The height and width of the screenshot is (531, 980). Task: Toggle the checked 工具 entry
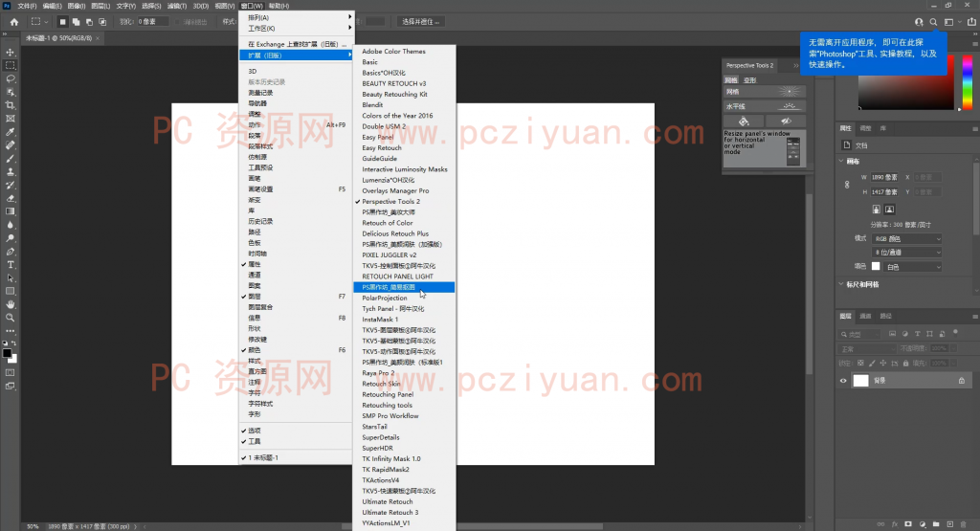pos(295,441)
